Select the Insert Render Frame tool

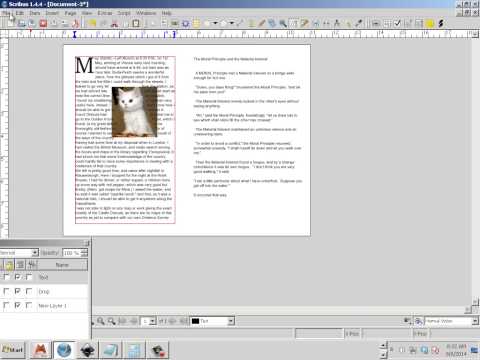(186, 23)
